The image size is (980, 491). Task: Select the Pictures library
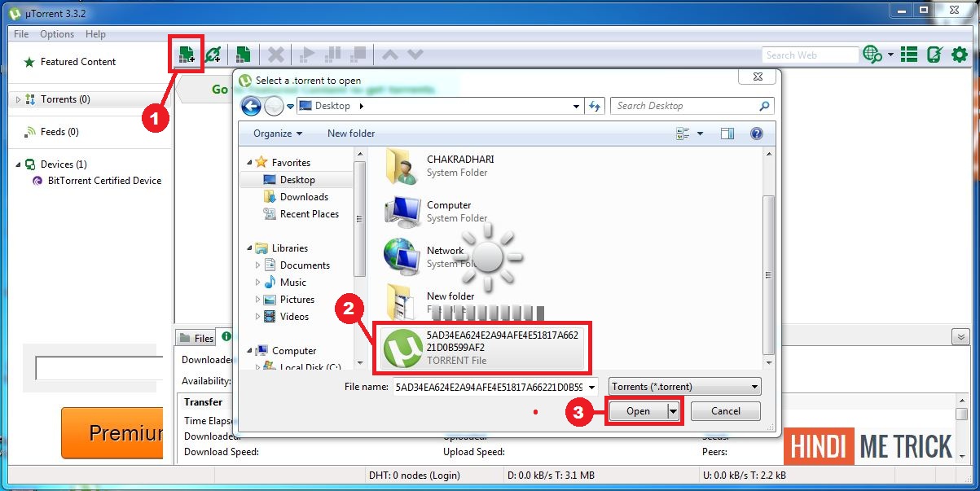pyautogui.click(x=297, y=300)
